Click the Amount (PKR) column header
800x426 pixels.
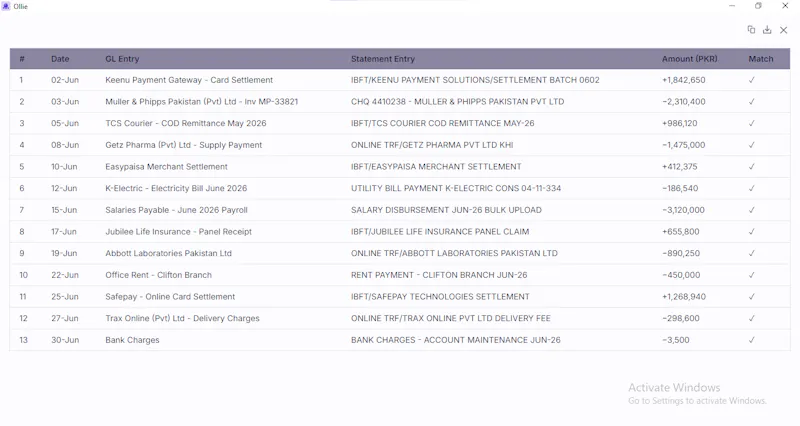coord(689,59)
